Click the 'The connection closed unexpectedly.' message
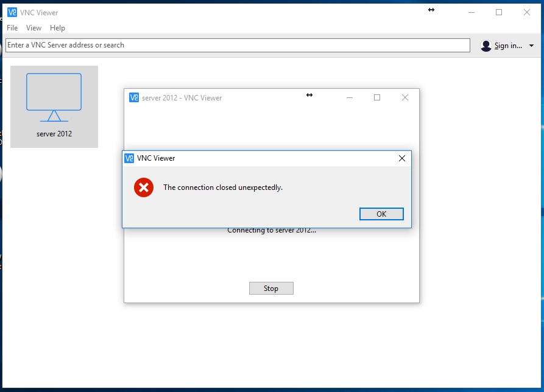Image resolution: width=544 pixels, height=392 pixels. coord(223,187)
